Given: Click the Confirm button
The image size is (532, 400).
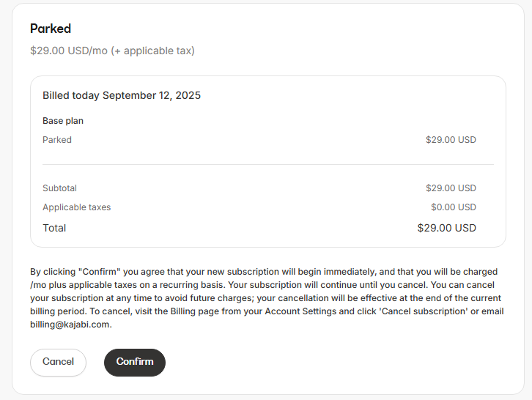Looking at the screenshot, I should pos(135,362).
